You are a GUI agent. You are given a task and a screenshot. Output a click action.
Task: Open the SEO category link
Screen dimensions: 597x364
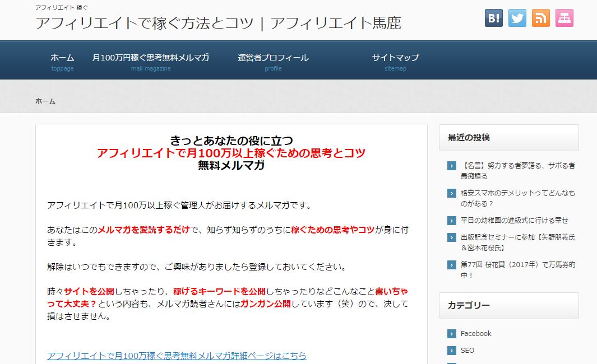(x=467, y=351)
